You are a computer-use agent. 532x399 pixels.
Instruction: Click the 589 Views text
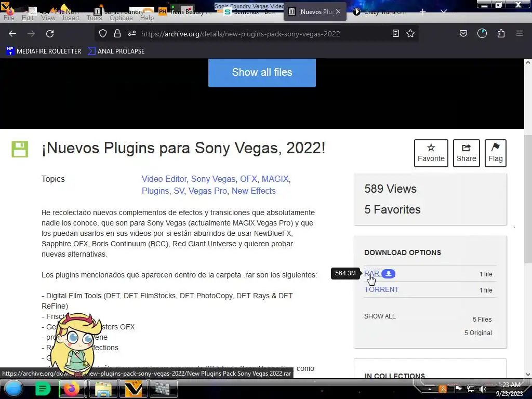coord(390,189)
